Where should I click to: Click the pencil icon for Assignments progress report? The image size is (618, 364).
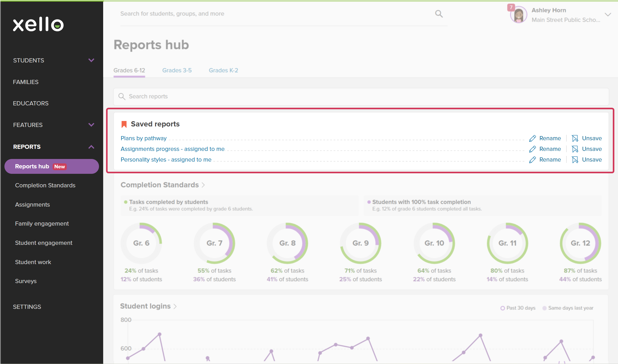[533, 149]
